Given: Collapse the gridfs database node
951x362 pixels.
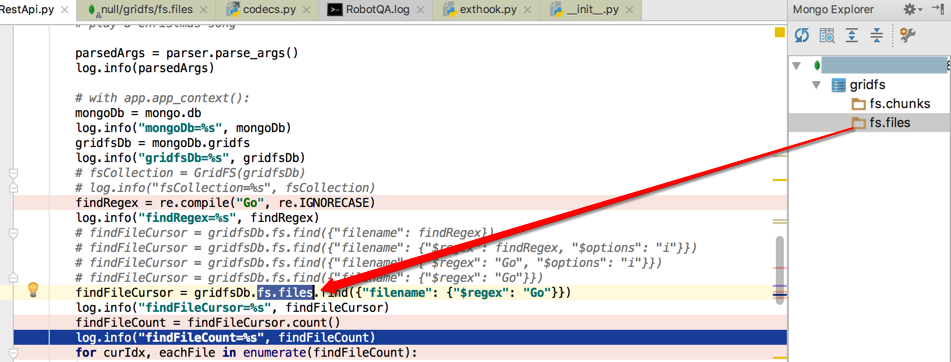Looking at the screenshot, I should [816, 84].
